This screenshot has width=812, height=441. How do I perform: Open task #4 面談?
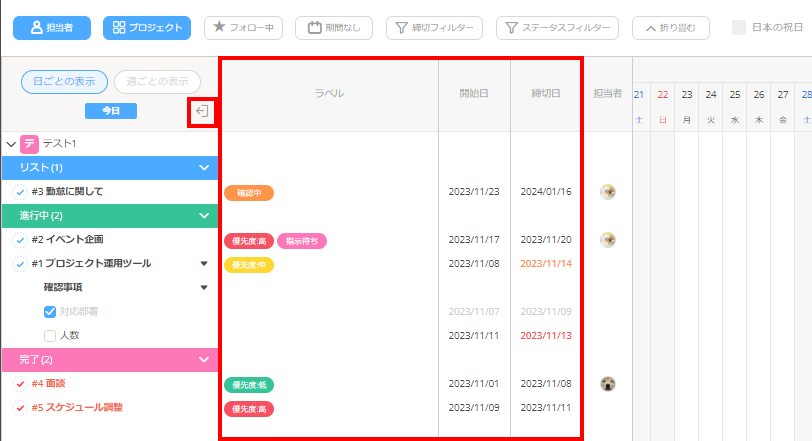[48, 384]
